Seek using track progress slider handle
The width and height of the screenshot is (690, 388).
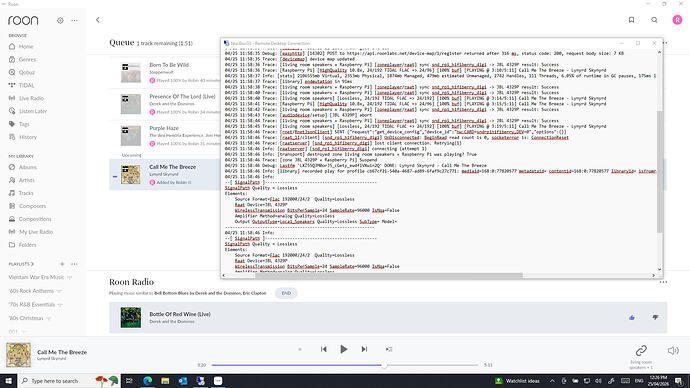pyautogui.click(x=384, y=365)
